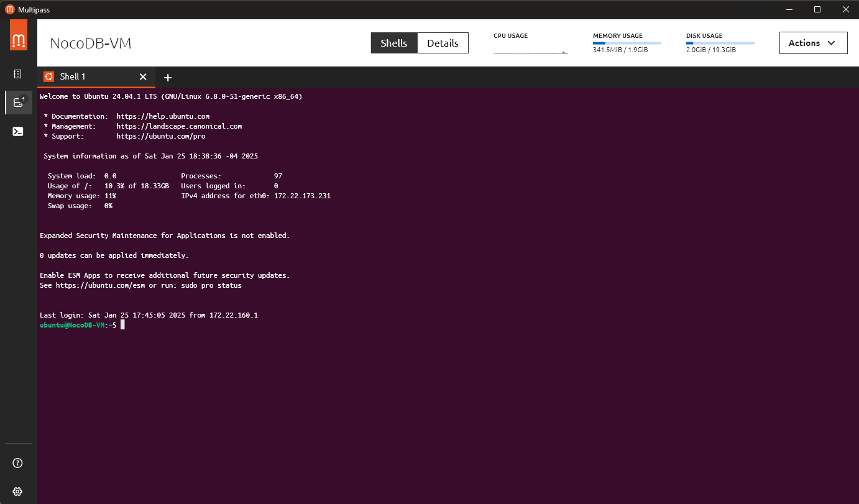859x504 pixels.
Task: Maximize the Multipass window
Action: click(x=817, y=9)
